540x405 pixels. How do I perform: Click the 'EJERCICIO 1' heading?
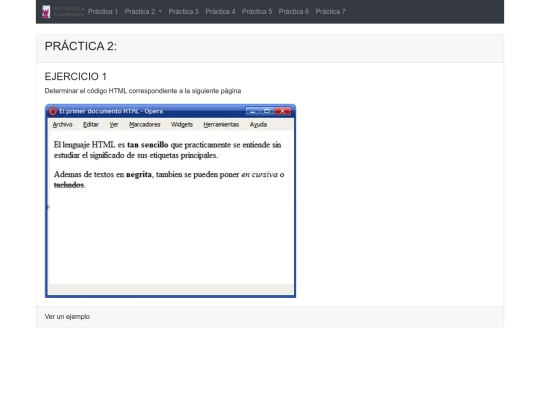click(x=76, y=76)
